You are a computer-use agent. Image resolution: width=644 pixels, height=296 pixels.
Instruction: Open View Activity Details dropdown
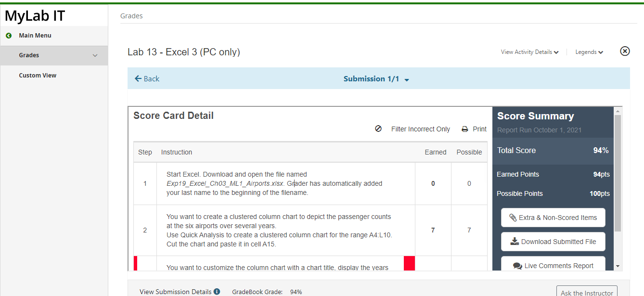click(529, 52)
